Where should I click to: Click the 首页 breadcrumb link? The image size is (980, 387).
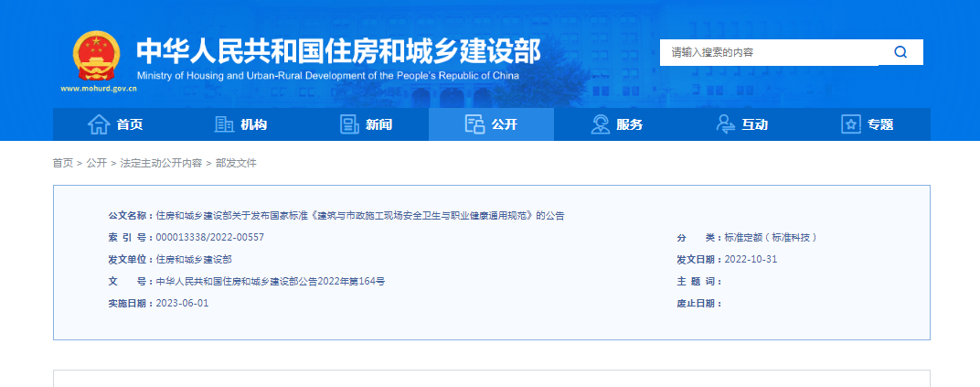(x=62, y=163)
